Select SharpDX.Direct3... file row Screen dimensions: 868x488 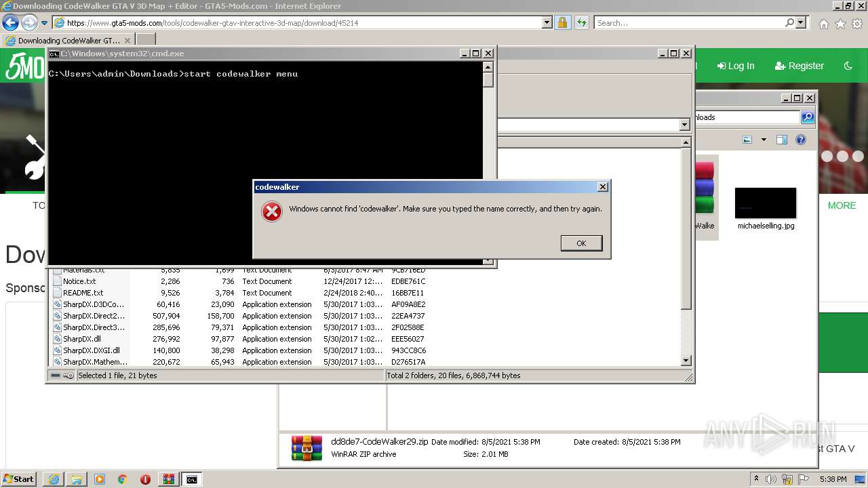[x=239, y=327]
